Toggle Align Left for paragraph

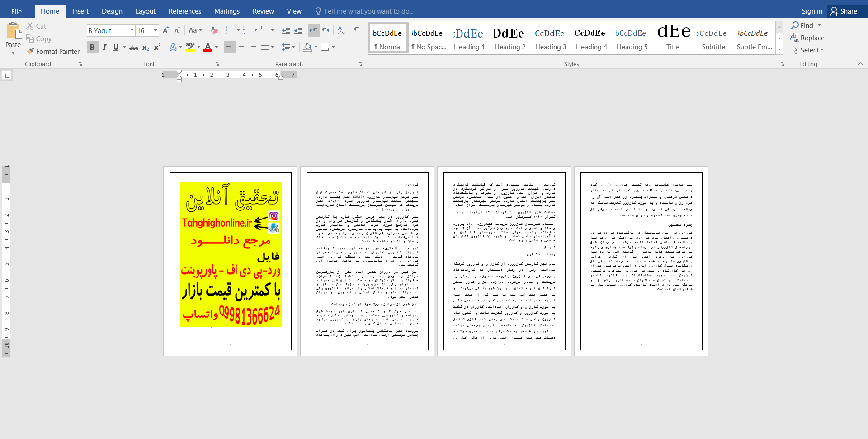click(x=230, y=47)
